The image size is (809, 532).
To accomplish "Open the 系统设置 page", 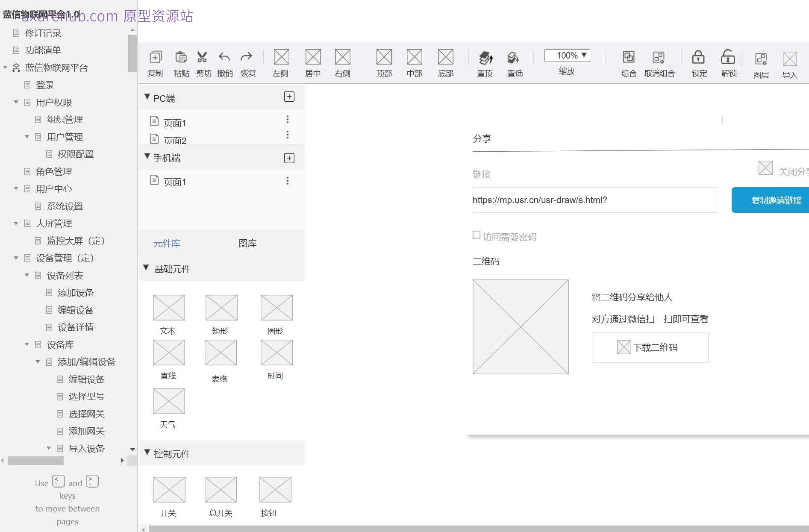I will click(65, 206).
